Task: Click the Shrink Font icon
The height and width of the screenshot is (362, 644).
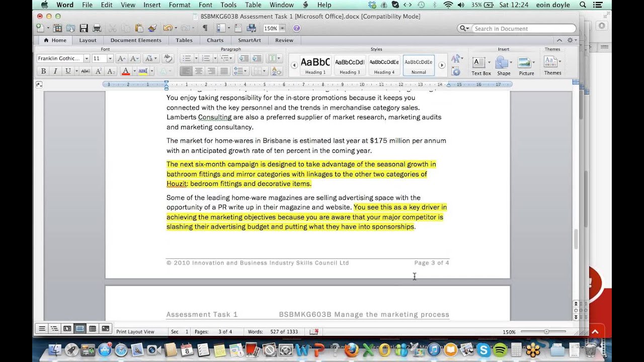Action: point(135,58)
